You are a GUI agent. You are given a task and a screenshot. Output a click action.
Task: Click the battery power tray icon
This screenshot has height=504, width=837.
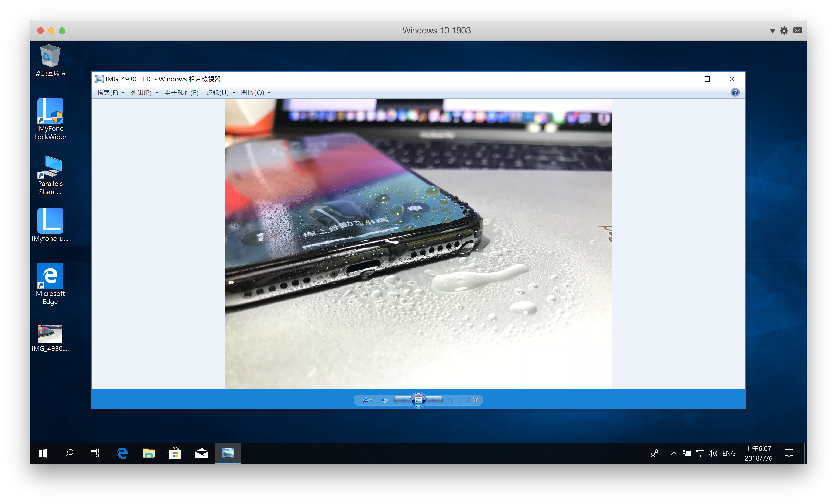(x=687, y=453)
